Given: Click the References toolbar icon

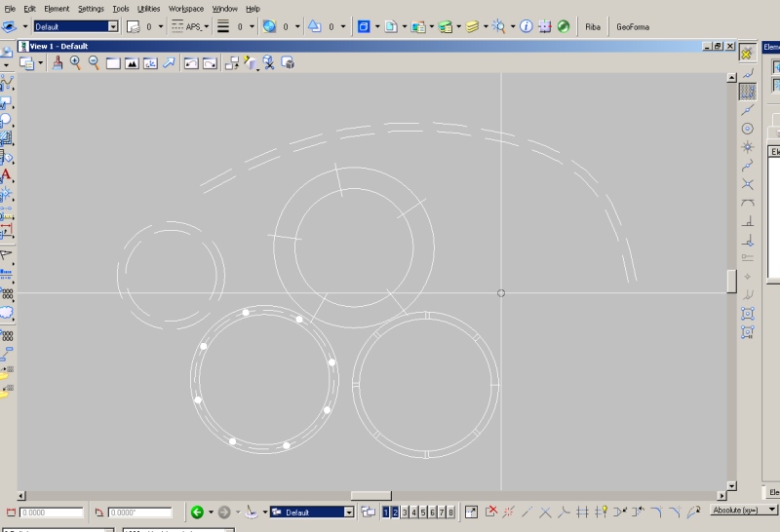Looking at the screenshot, I should click(418, 26).
